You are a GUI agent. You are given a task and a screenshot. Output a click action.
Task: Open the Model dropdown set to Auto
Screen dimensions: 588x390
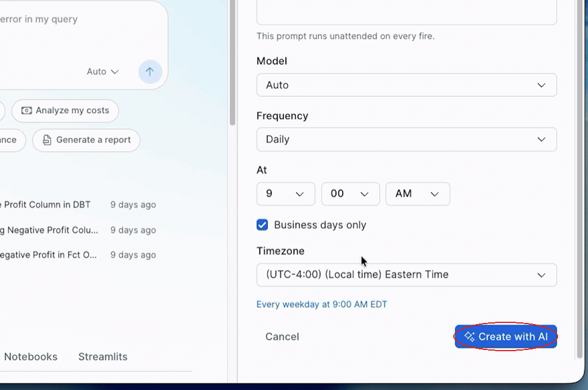(x=406, y=85)
